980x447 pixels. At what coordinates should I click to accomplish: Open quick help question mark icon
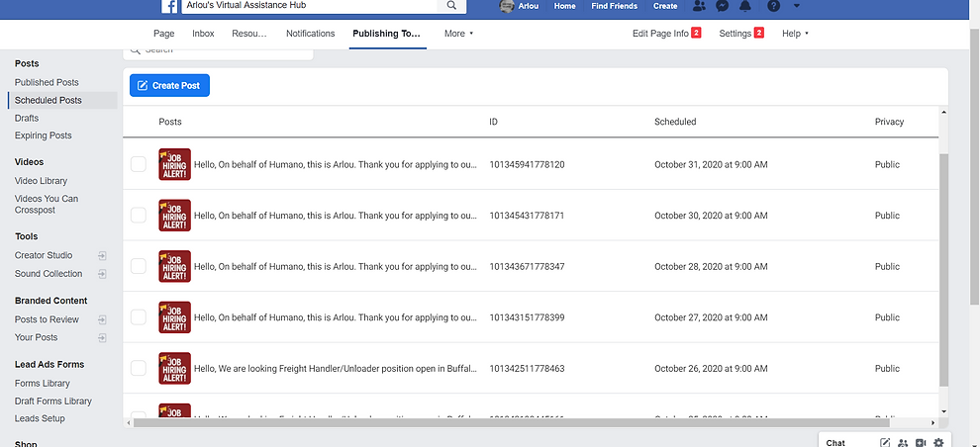tap(774, 6)
